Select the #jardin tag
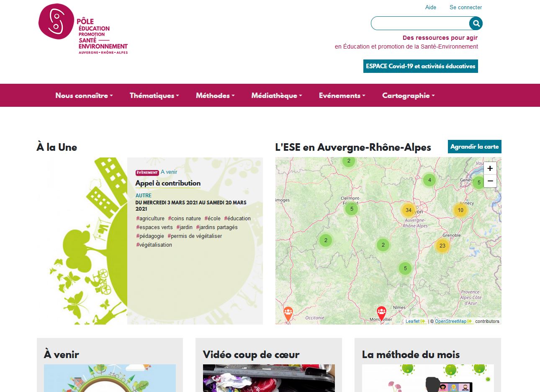Viewport: 540px width, 392px height. (185, 227)
